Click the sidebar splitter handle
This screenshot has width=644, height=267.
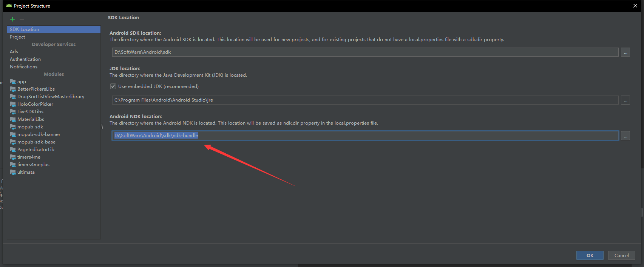(x=102, y=127)
